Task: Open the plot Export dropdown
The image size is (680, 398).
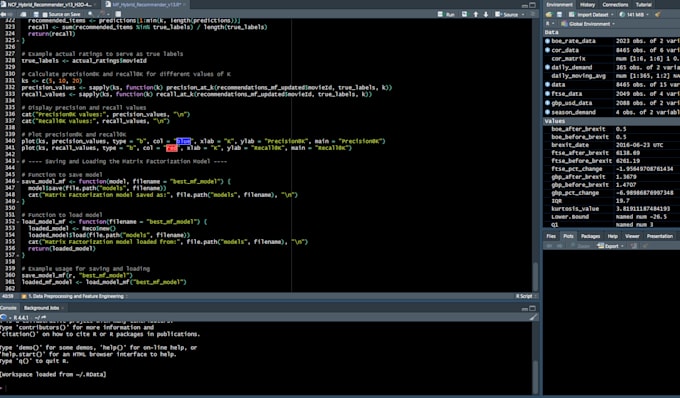Action: coord(611,246)
